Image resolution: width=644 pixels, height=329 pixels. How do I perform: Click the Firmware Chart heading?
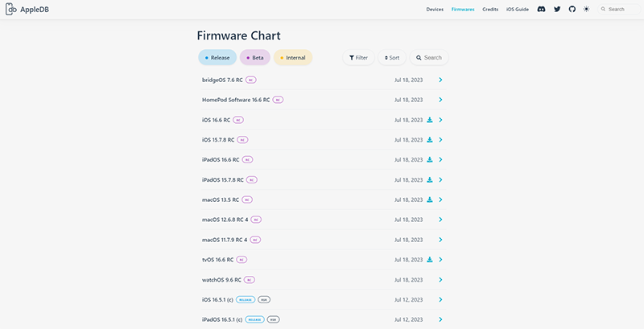point(238,35)
